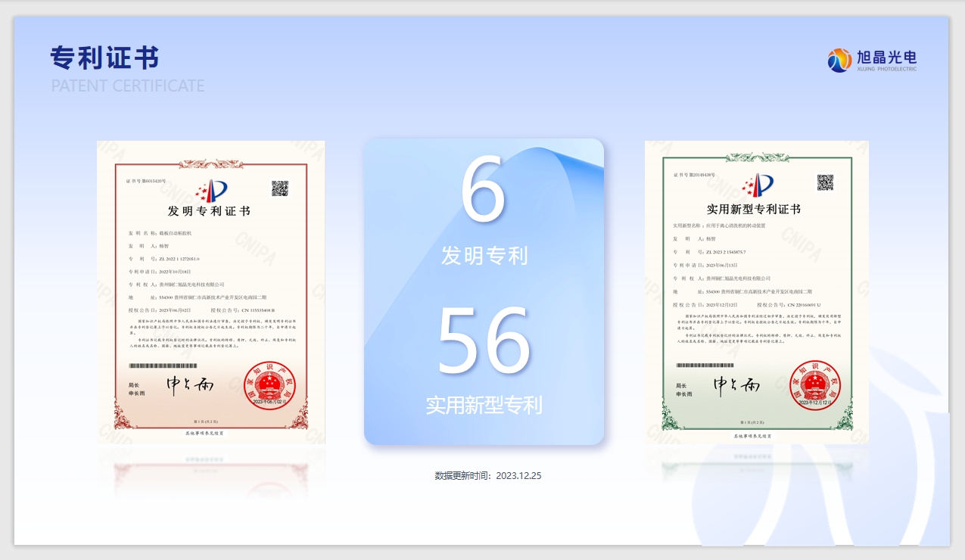This screenshot has width=965, height=560.
Task: Click the large number 6 in center card
Action: (483, 189)
